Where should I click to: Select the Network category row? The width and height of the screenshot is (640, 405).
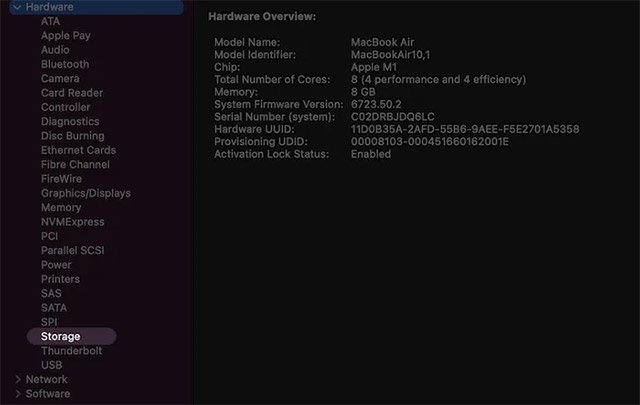(47, 379)
